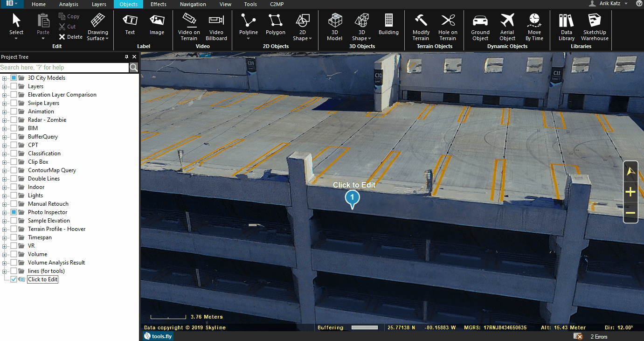Viewport: 644px width, 341px height.
Task: Zoom in with the plus button
Action: coord(630,192)
